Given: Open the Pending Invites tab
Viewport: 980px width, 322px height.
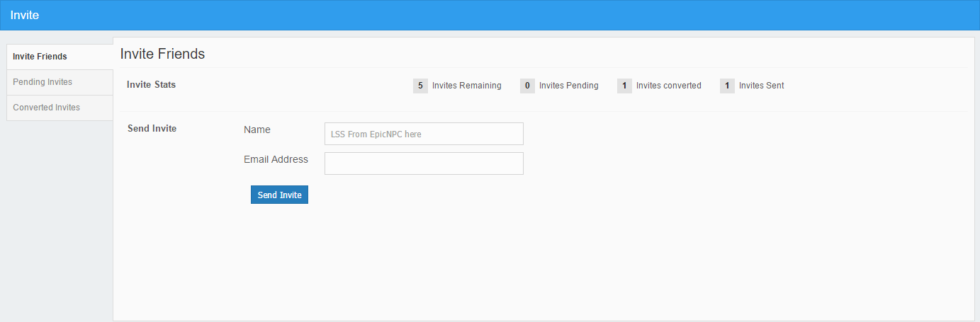Looking at the screenshot, I should click(x=60, y=82).
